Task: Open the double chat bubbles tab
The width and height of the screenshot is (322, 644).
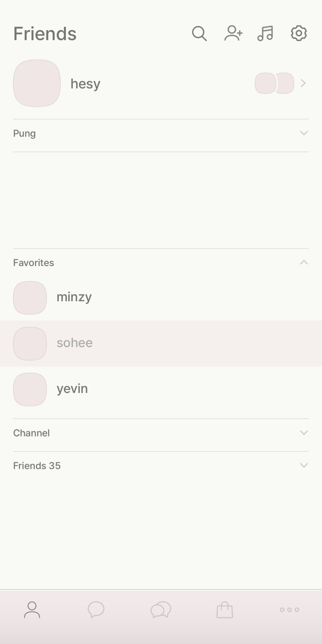Action: (x=161, y=610)
